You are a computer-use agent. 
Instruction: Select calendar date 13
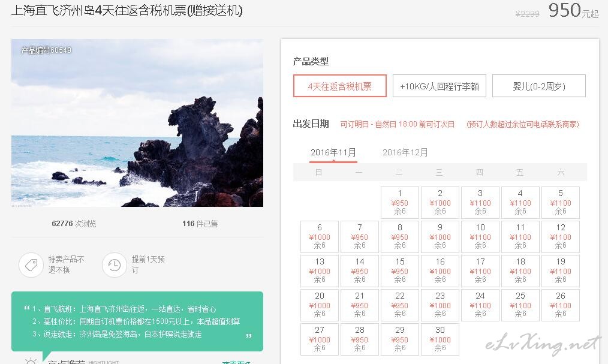pos(320,270)
